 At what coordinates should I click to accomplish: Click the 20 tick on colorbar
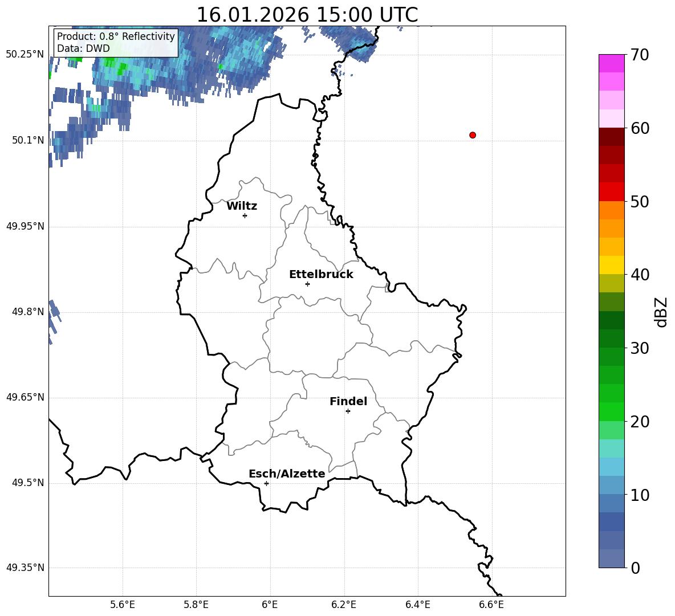640,421
